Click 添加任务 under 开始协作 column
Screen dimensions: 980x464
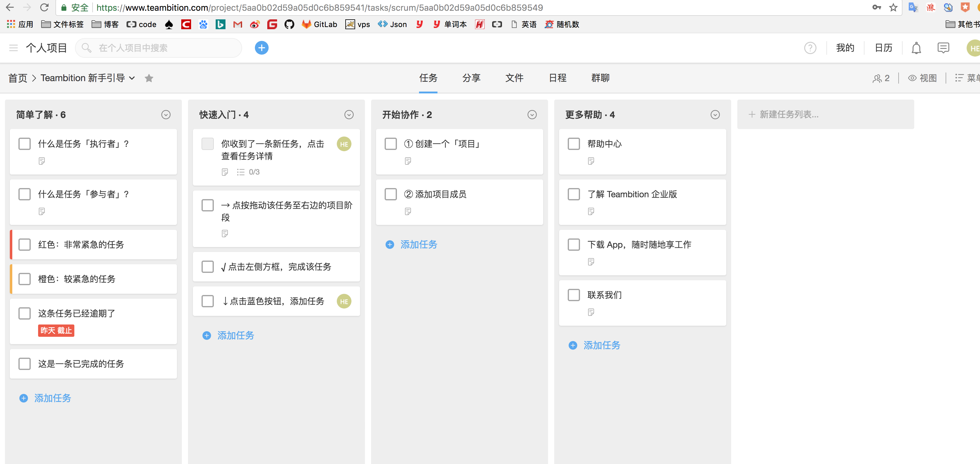click(418, 244)
